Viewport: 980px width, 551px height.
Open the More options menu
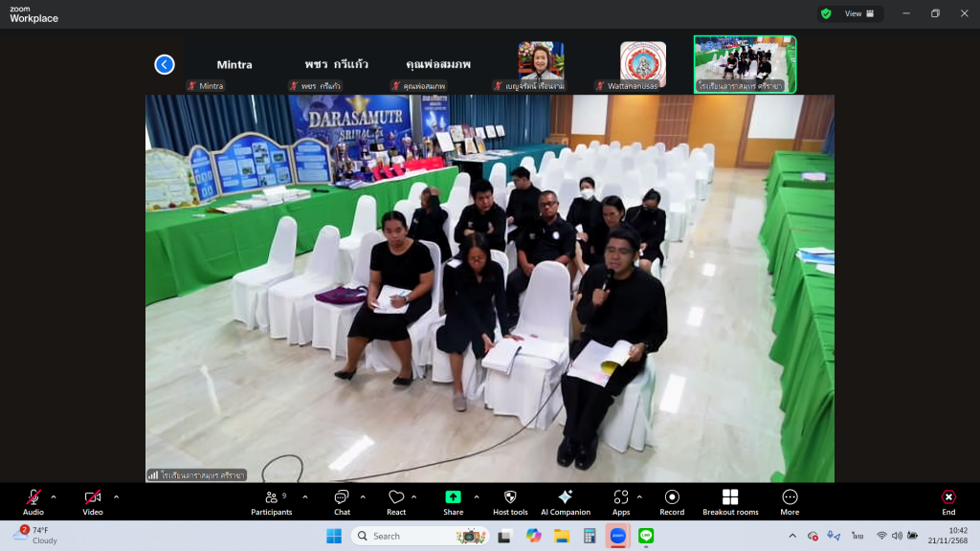[790, 501]
